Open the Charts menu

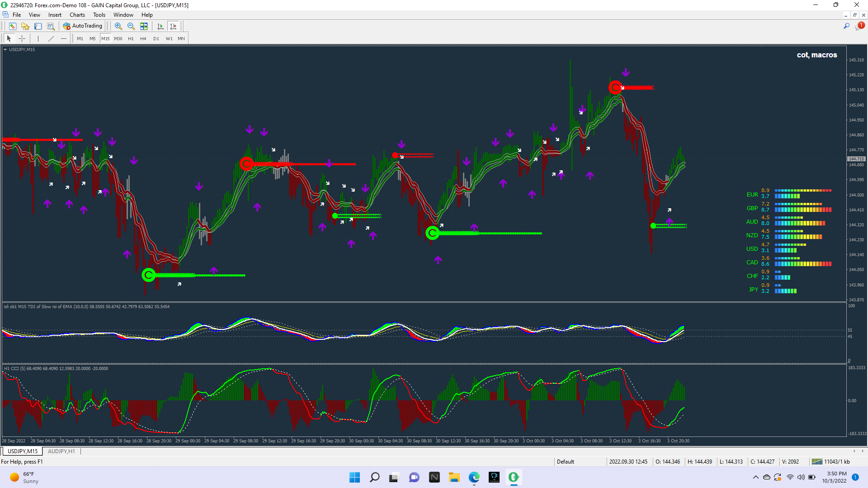[77, 15]
